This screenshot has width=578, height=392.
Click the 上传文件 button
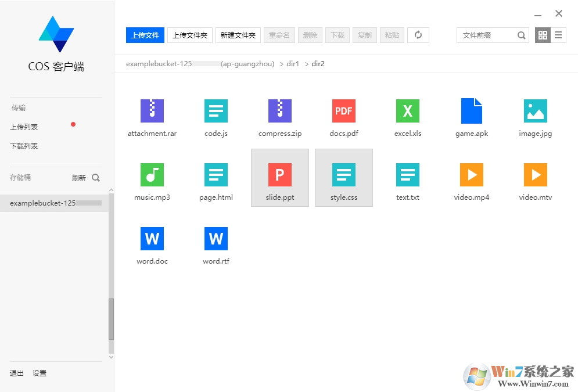pyautogui.click(x=145, y=35)
